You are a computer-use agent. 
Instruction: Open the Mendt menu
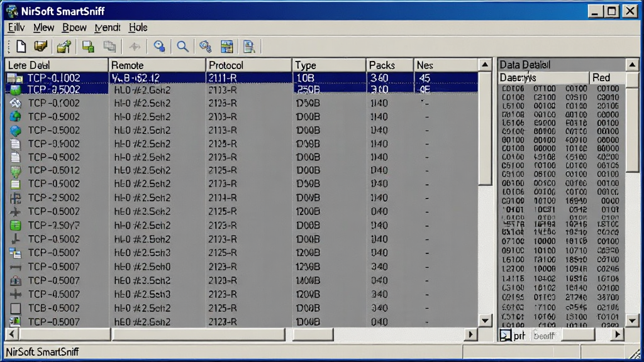coord(107,28)
